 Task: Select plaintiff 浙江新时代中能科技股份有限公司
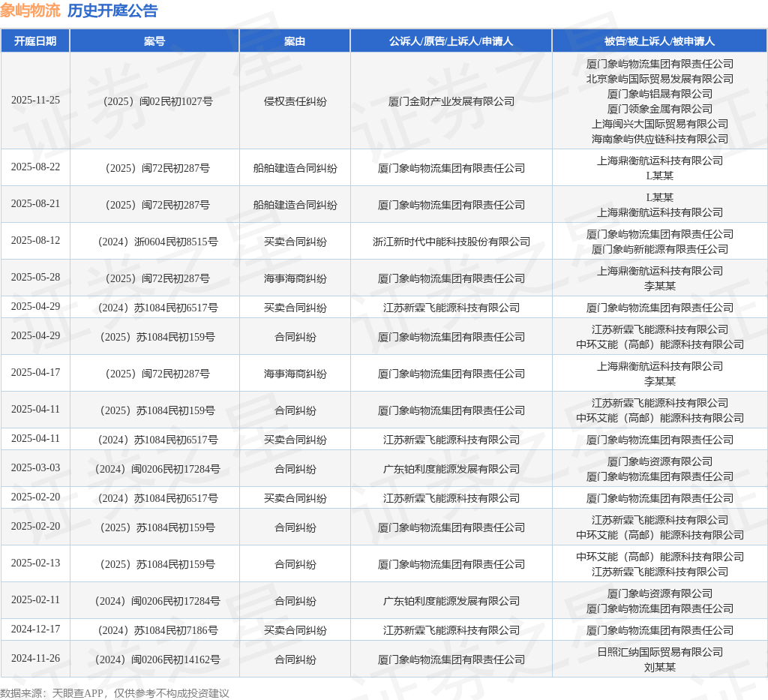click(451, 242)
